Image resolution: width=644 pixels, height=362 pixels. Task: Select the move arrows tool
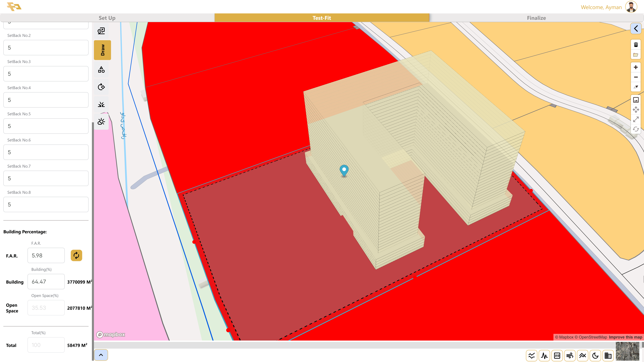tap(636, 110)
